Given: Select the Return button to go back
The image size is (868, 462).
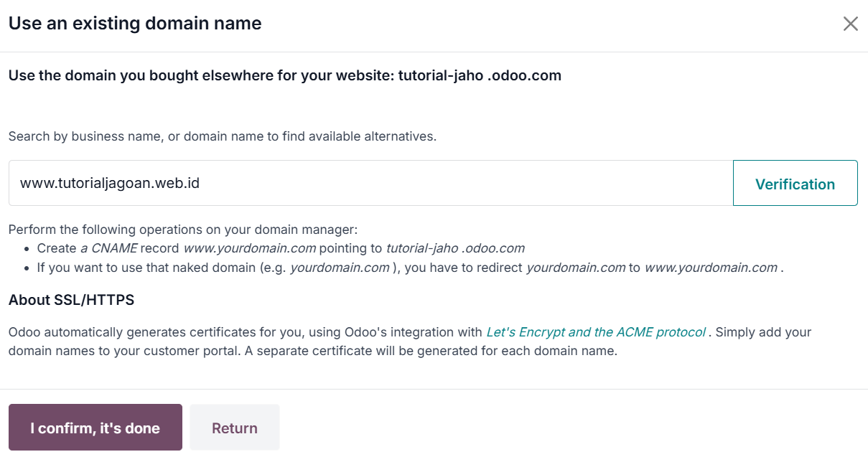Looking at the screenshot, I should point(234,427).
